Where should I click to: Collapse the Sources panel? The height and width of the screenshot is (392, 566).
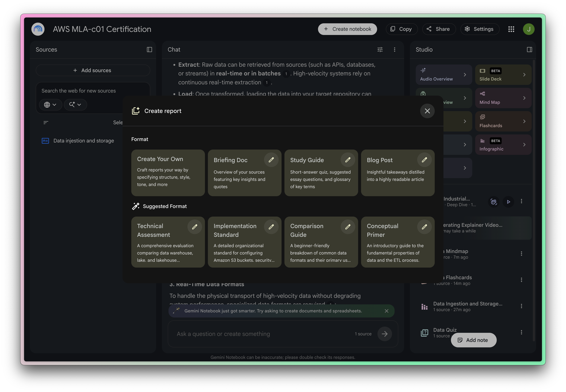[x=149, y=50]
